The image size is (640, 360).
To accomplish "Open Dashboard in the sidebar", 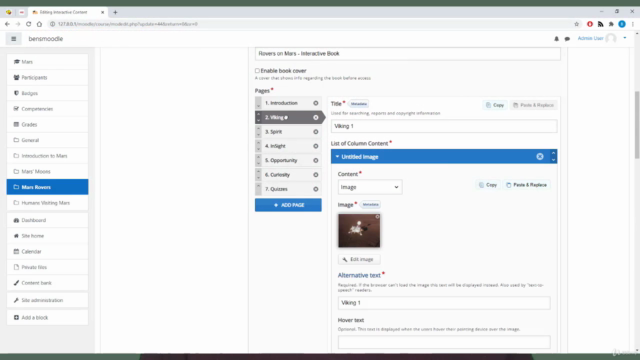I will click(x=47, y=220).
